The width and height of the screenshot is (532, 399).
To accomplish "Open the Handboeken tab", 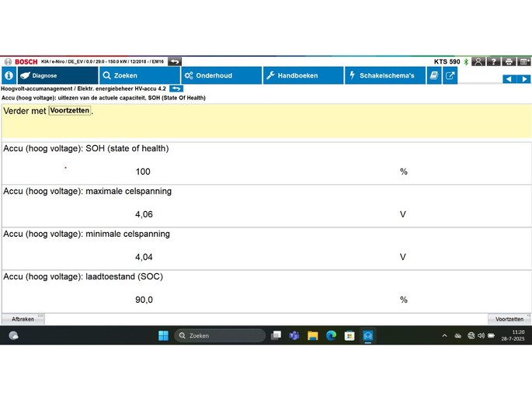I will [303, 75].
